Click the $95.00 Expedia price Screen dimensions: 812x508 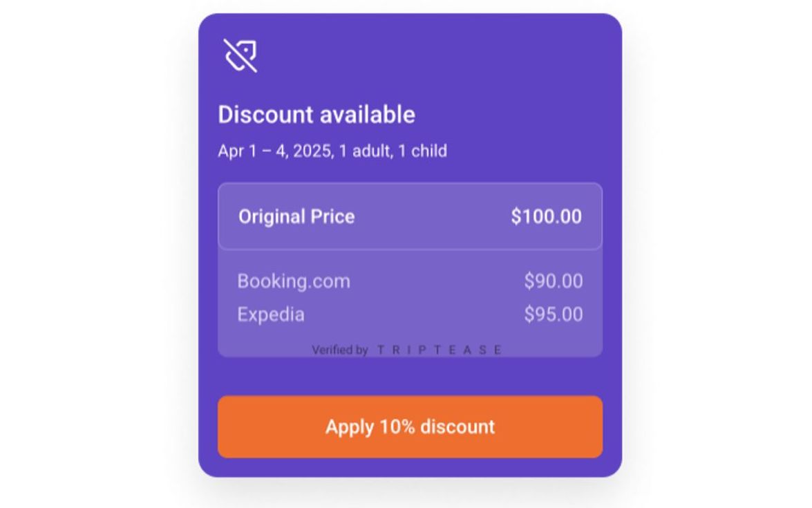coord(553,314)
